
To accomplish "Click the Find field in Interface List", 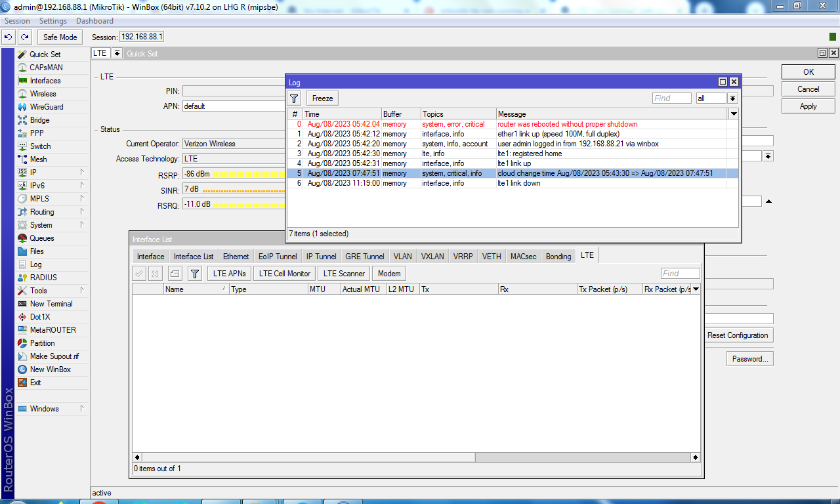I will pos(681,274).
